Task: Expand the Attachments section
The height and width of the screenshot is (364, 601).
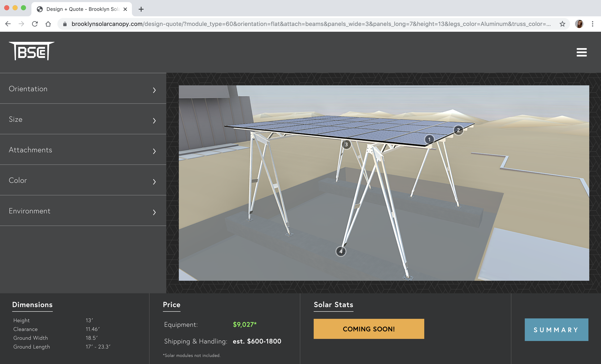Action: pos(83,150)
